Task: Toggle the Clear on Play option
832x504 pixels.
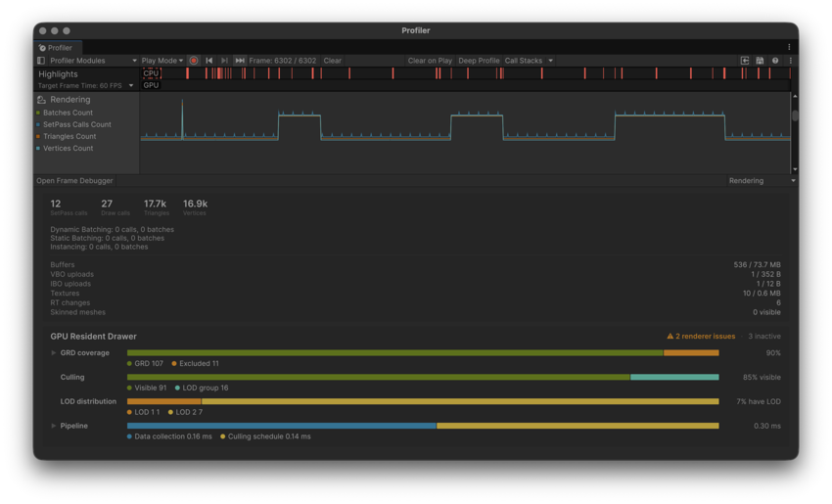Action: coord(430,61)
